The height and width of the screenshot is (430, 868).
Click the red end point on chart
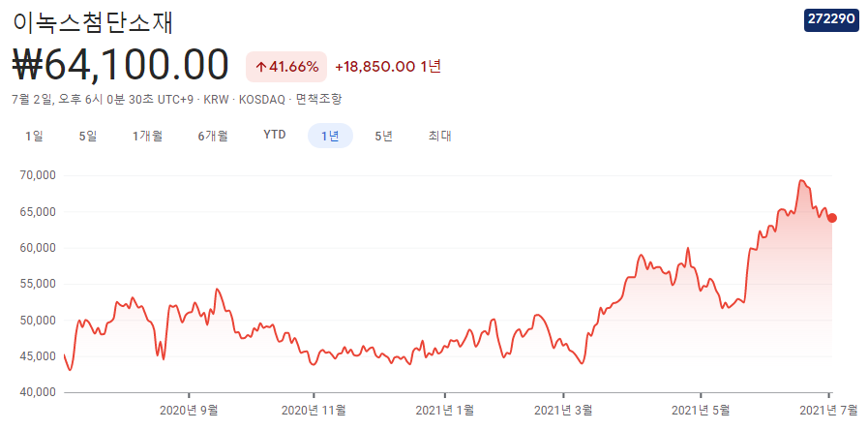pyautogui.click(x=832, y=218)
